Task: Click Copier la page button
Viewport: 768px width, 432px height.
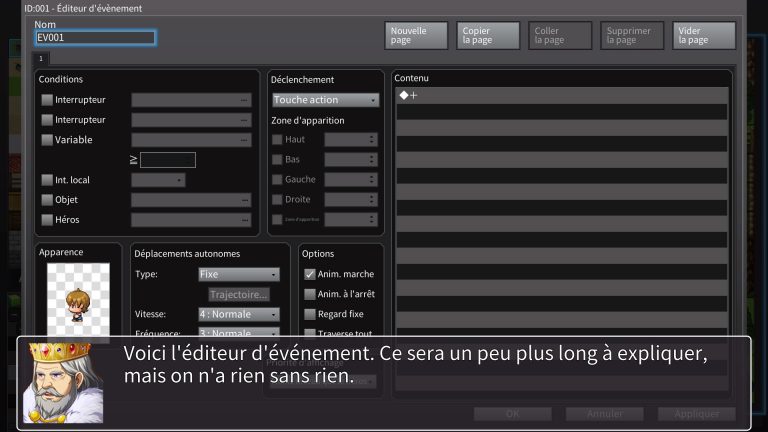Action: (488, 35)
